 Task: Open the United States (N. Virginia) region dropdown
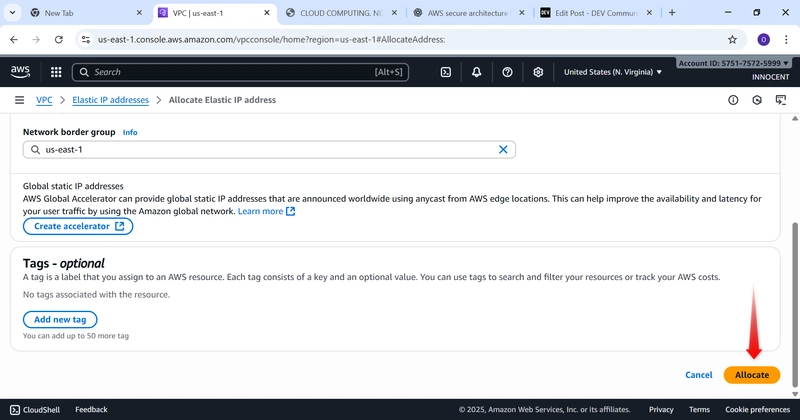click(x=612, y=72)
